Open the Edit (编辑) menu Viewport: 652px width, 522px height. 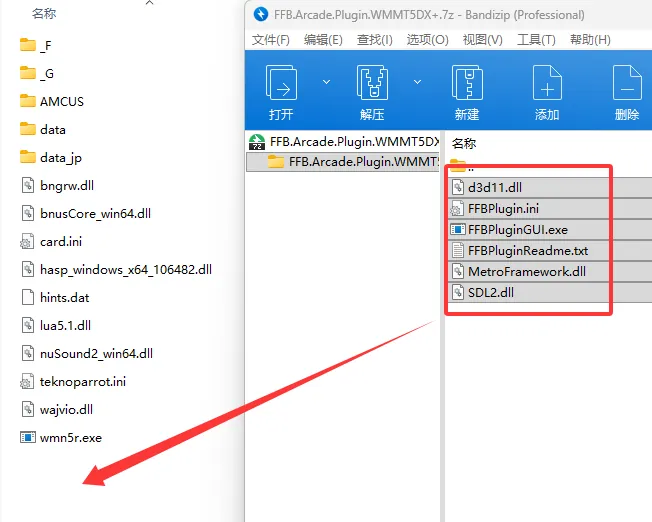tap(323, 39)
